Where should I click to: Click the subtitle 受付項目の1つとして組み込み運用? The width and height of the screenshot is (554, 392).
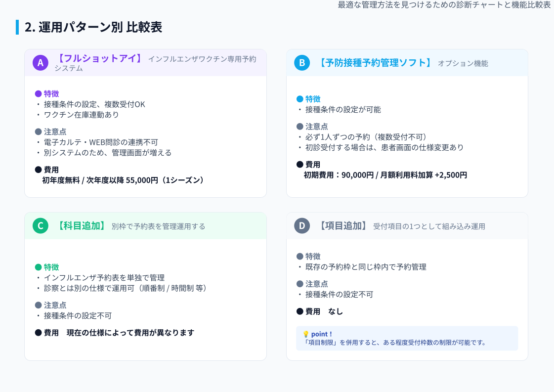429,226
